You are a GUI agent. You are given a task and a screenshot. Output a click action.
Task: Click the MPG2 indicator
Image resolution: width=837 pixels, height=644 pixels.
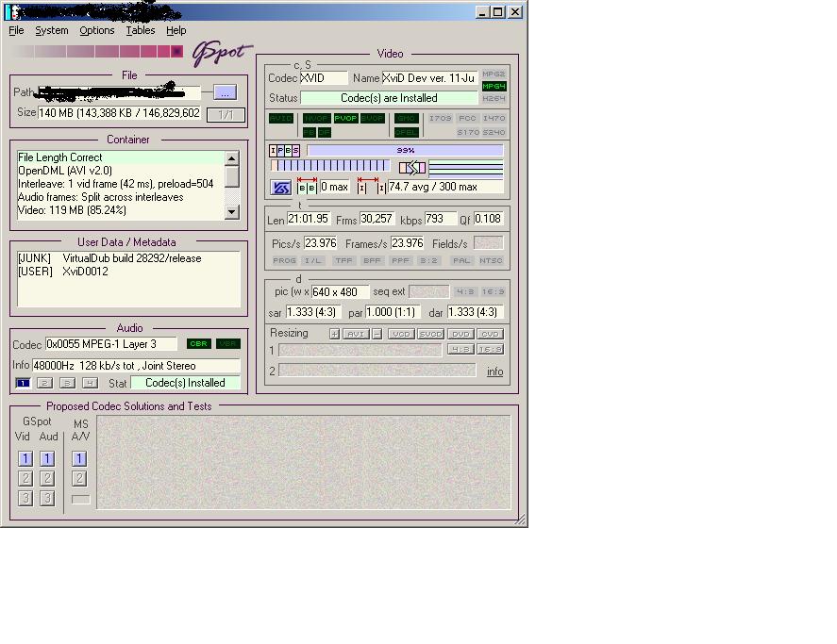[494, 74]
